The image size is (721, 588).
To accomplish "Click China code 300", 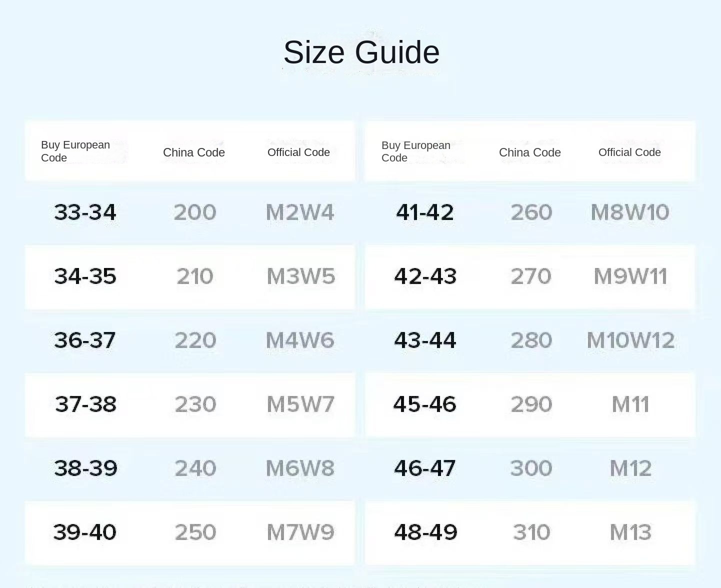I will coord(531,468).
